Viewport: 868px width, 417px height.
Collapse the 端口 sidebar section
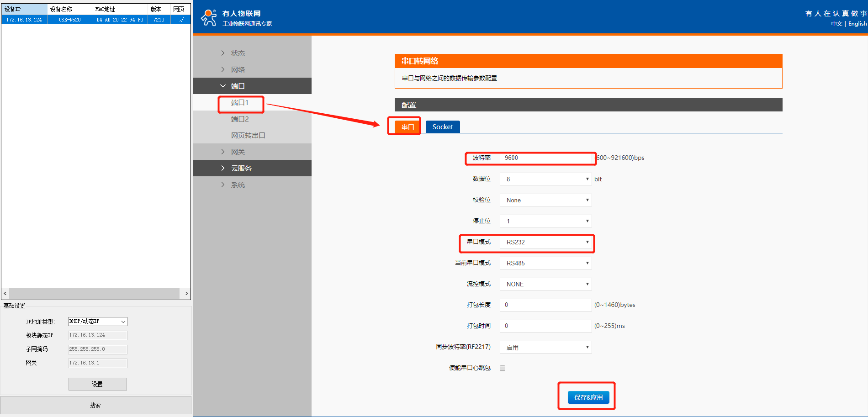click(238, 86)
